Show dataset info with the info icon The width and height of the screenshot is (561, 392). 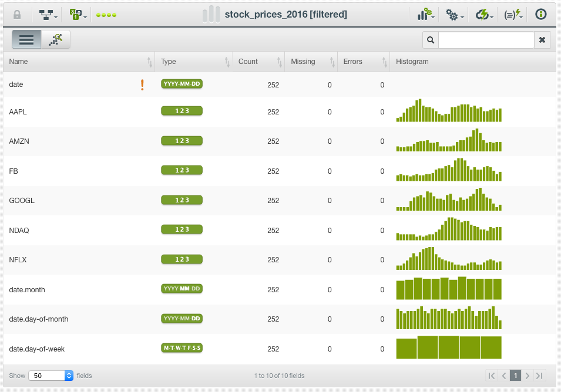coord(541,15)
